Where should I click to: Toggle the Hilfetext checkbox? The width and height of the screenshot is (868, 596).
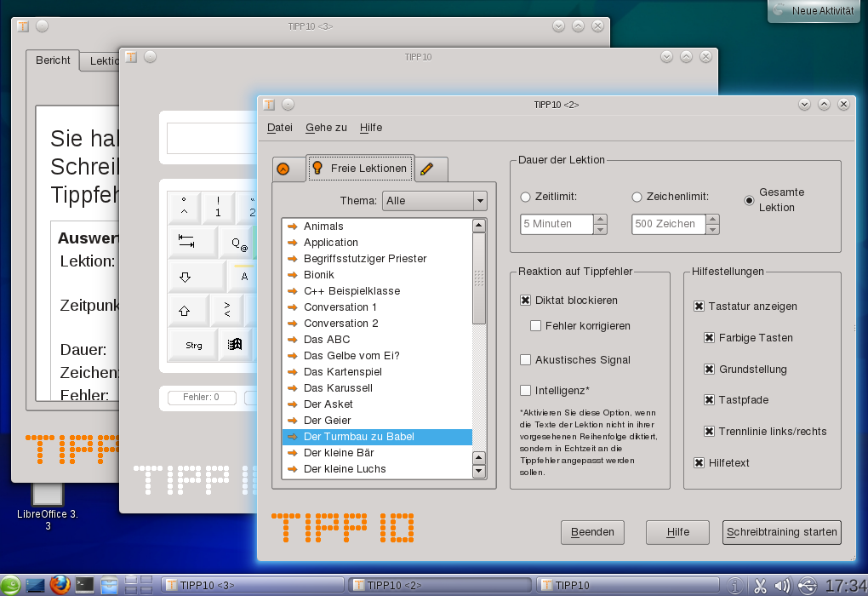coord(700,463)
